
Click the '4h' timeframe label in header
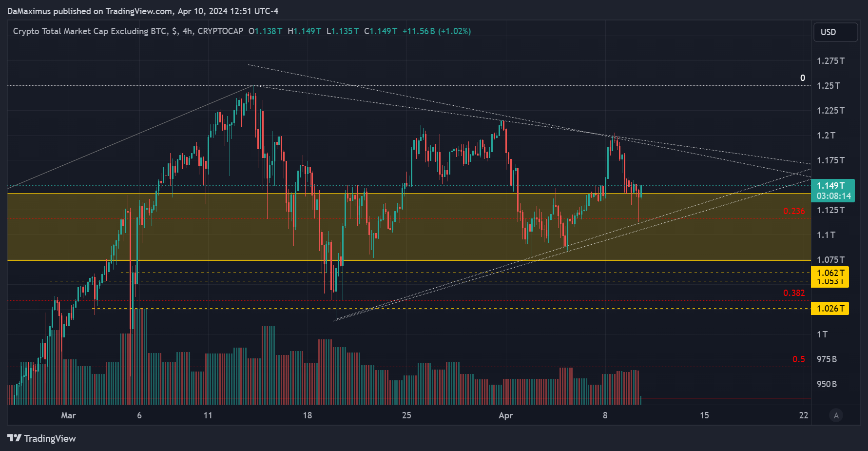[187, 31]
